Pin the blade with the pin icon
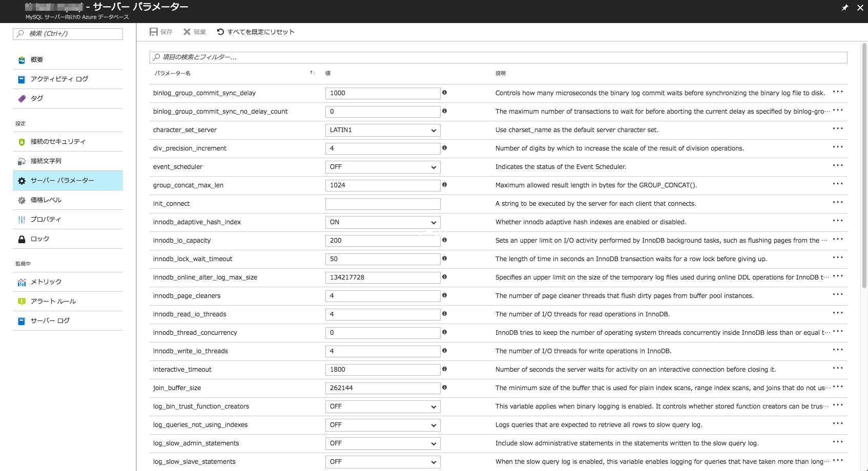The height and width of the screenshot is (471, 868). point(845,8)
